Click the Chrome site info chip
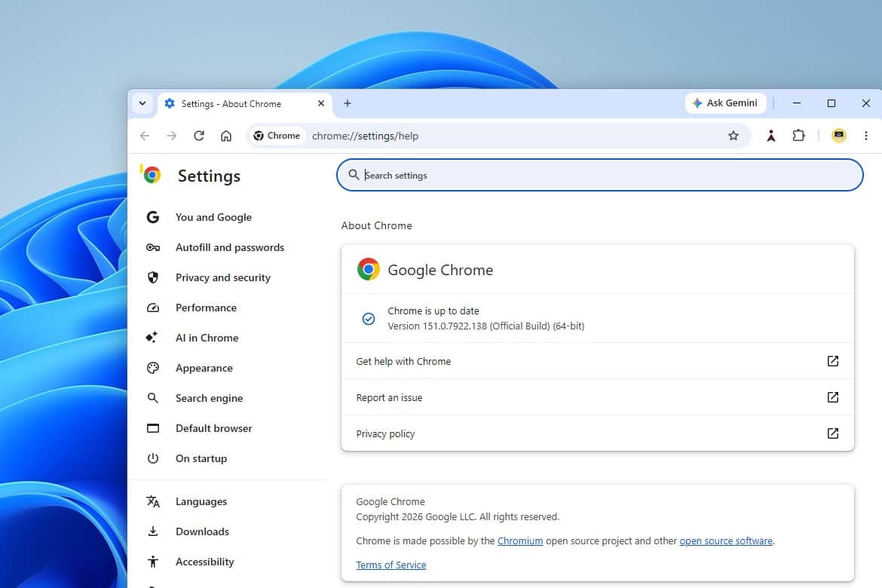882x588 pixels. (x=277, y=136)
